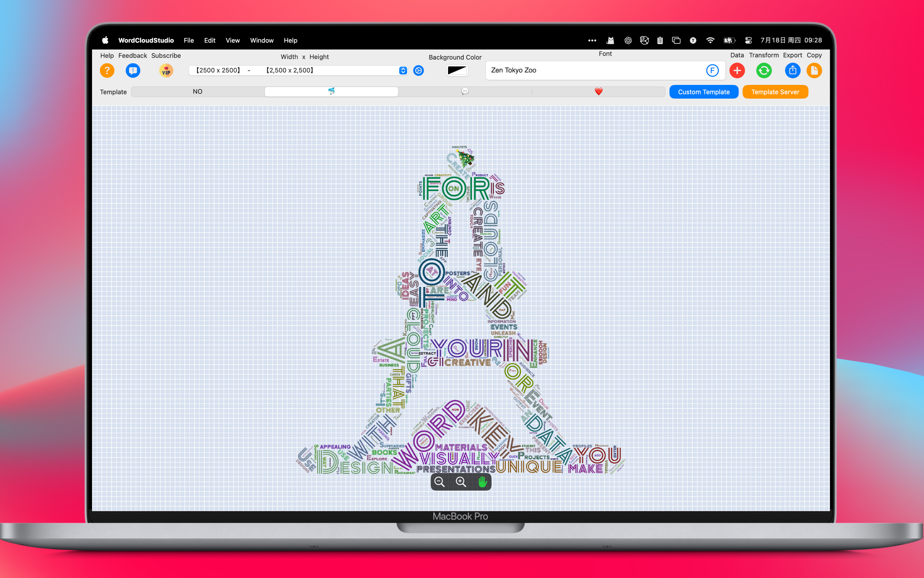Click the date and time clock
924x578 pixels.
coord(791,40)
